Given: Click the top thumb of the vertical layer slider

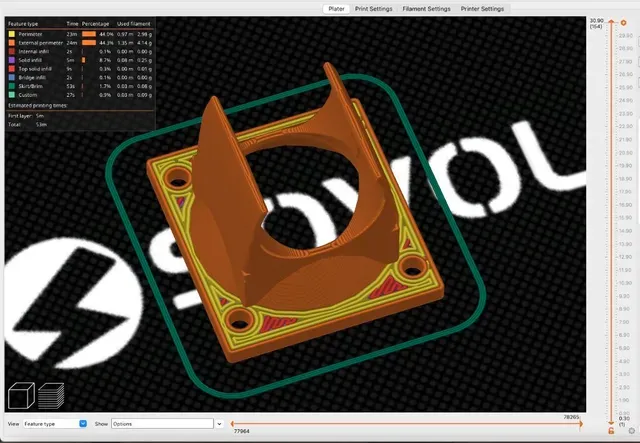Looking at the screenshot, I should click(611, 21).
